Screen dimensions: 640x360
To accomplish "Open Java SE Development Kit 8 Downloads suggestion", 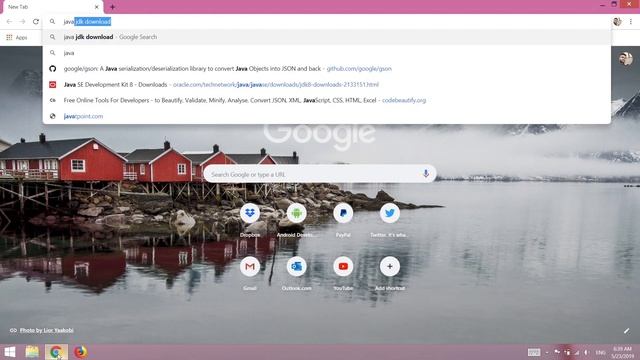I will click(x=327, y=84).
